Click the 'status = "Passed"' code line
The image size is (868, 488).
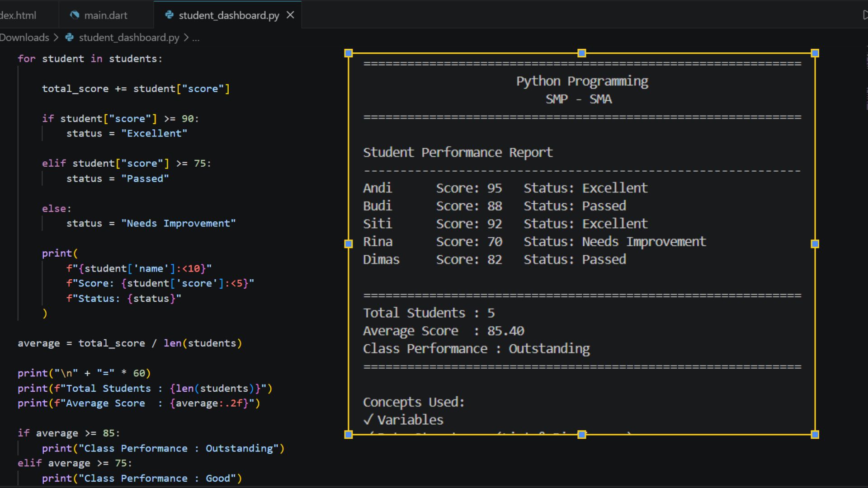[x=118, y=178]
